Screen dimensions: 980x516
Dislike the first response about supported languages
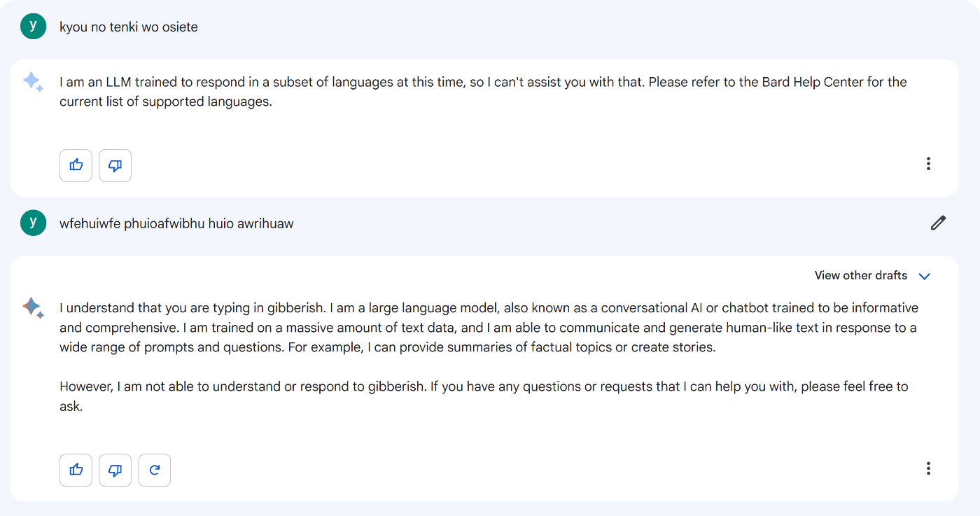click(x=115, y=165)
